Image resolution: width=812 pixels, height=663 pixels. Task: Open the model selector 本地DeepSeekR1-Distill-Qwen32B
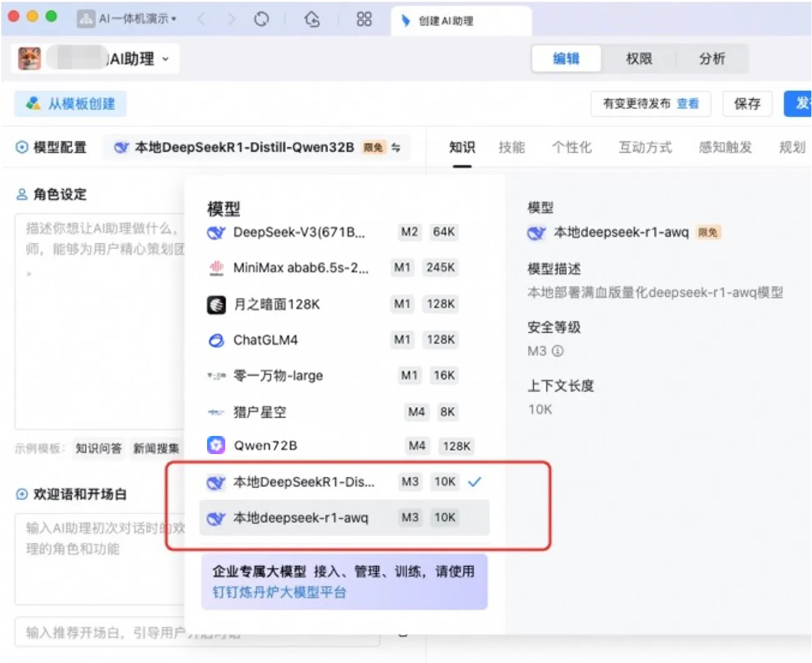[x=257, y=148]
